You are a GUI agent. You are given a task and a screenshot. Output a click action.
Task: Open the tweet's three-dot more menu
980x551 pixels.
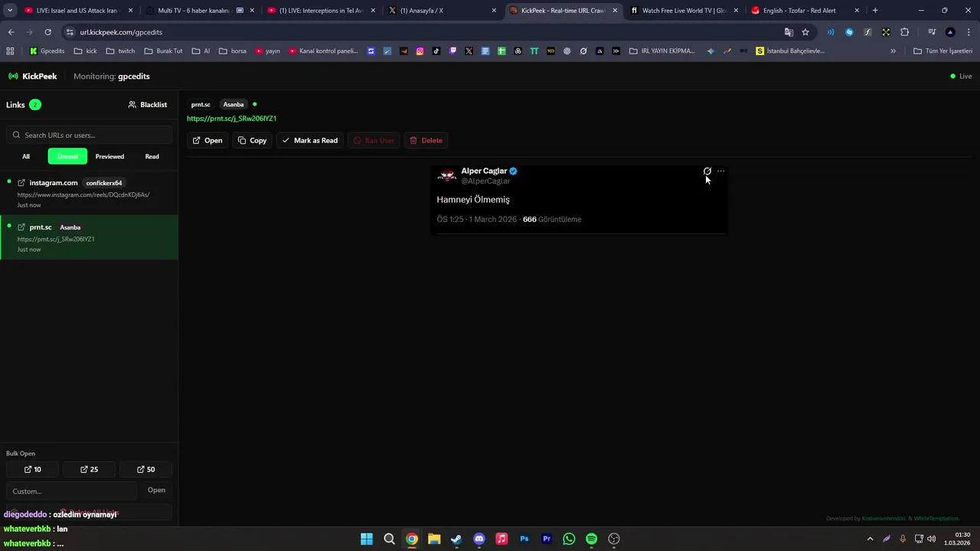pyautogui.click(x=720, y=171)
